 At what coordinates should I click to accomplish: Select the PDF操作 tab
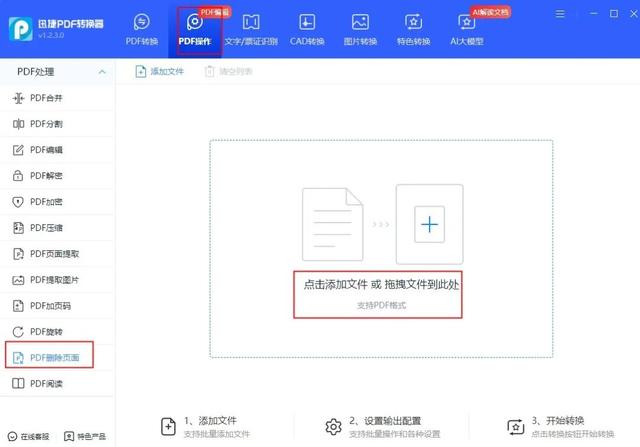click(x=195, y=29)
